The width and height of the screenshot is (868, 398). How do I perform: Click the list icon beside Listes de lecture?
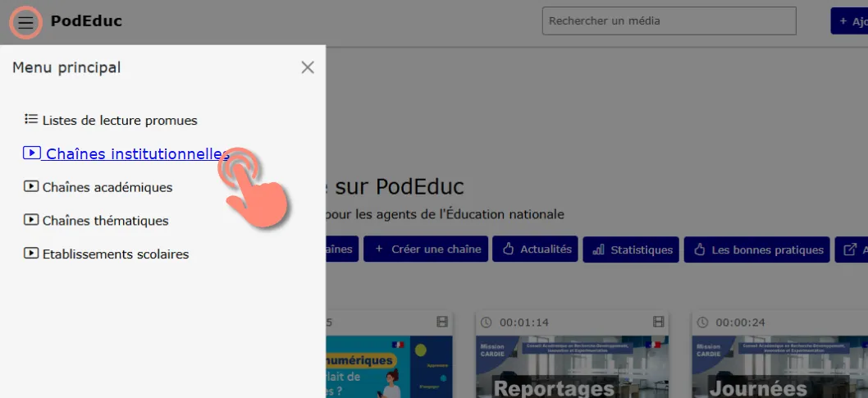pyautogui.click(x=31, y=119)
